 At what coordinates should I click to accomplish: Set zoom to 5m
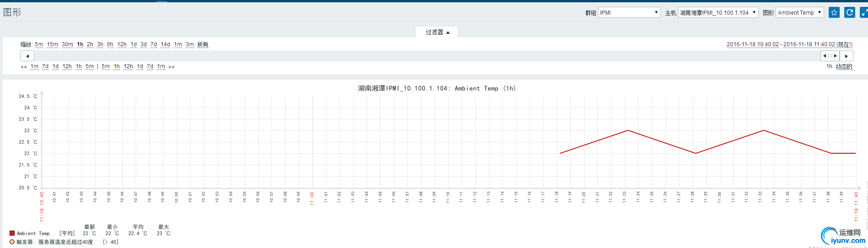tap(39, 44)
